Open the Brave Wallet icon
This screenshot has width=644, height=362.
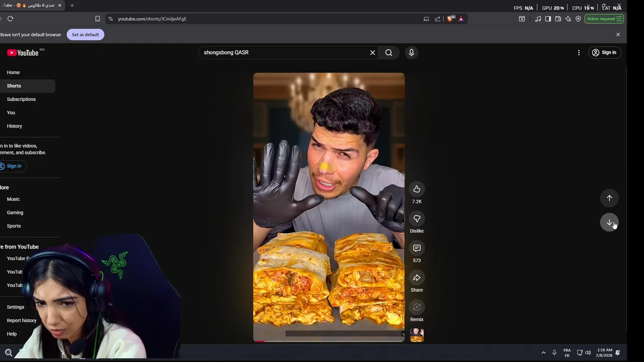558,19
